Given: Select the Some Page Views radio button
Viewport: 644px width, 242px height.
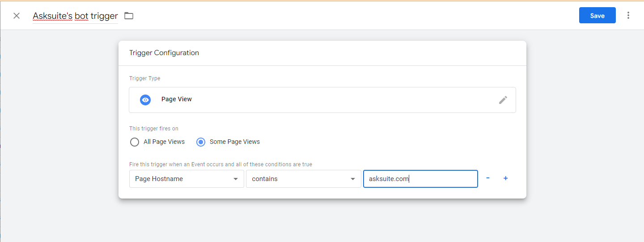Looking at the screenshot, I should 201,142.
